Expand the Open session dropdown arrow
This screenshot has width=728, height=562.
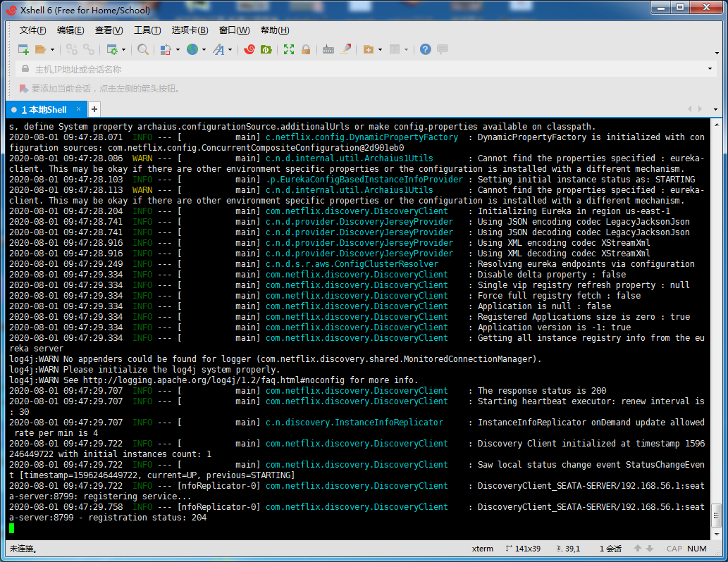click(52, 50)
